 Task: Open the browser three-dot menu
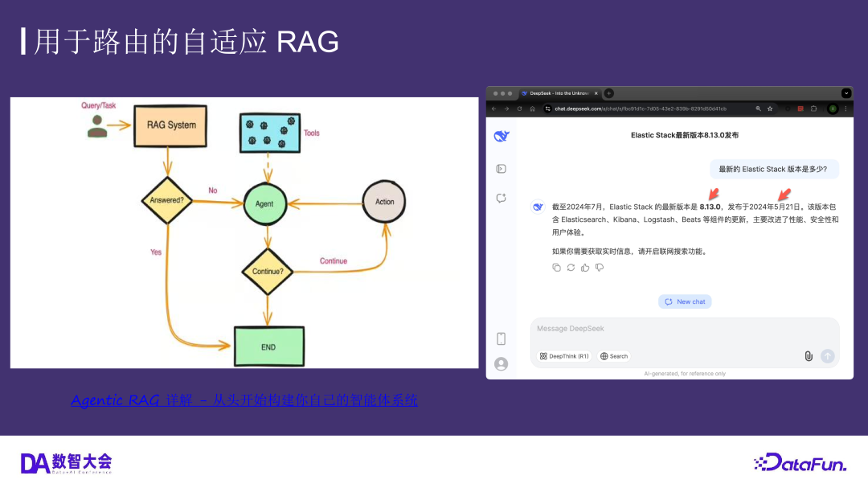pos(845,109)
